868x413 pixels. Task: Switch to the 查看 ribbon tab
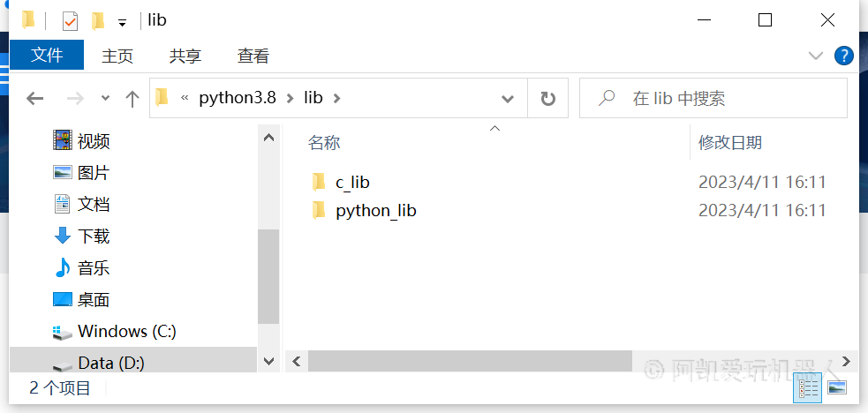click(x=253, y=56)
